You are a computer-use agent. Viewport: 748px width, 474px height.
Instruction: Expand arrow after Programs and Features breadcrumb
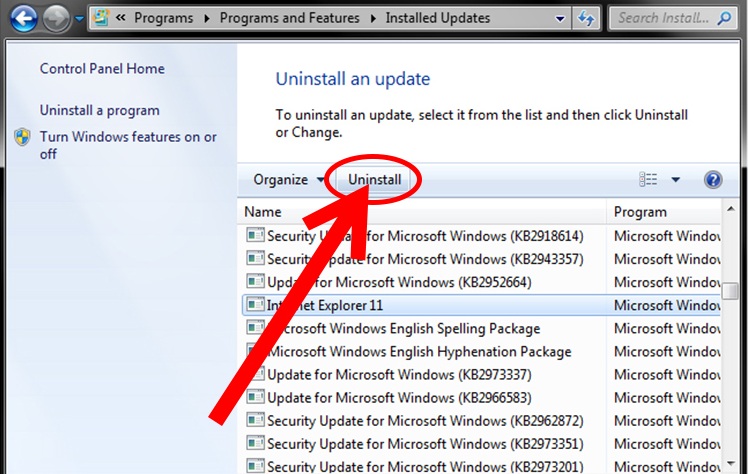(x=373, y=19)
